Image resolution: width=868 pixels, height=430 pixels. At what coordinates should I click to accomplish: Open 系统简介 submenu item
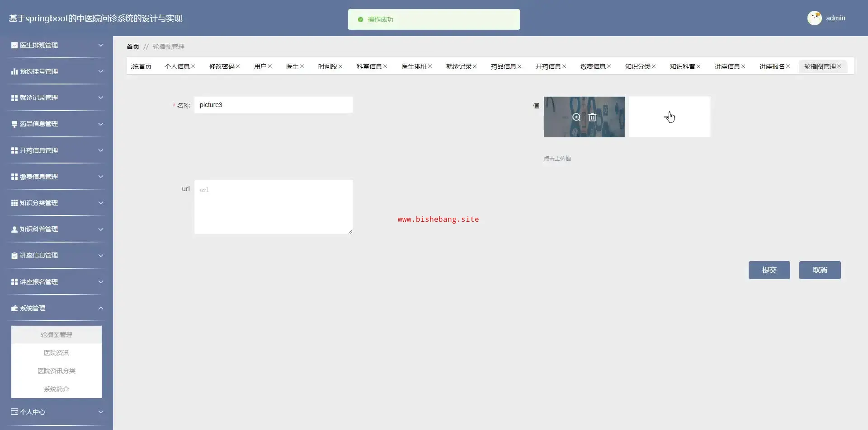click(x=57, y=389)
